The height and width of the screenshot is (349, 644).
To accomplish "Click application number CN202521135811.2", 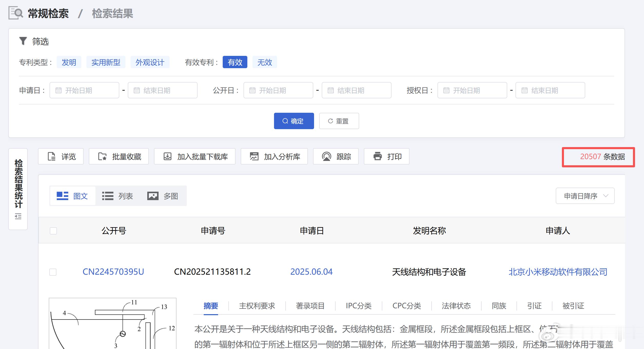I will (212, 272).
